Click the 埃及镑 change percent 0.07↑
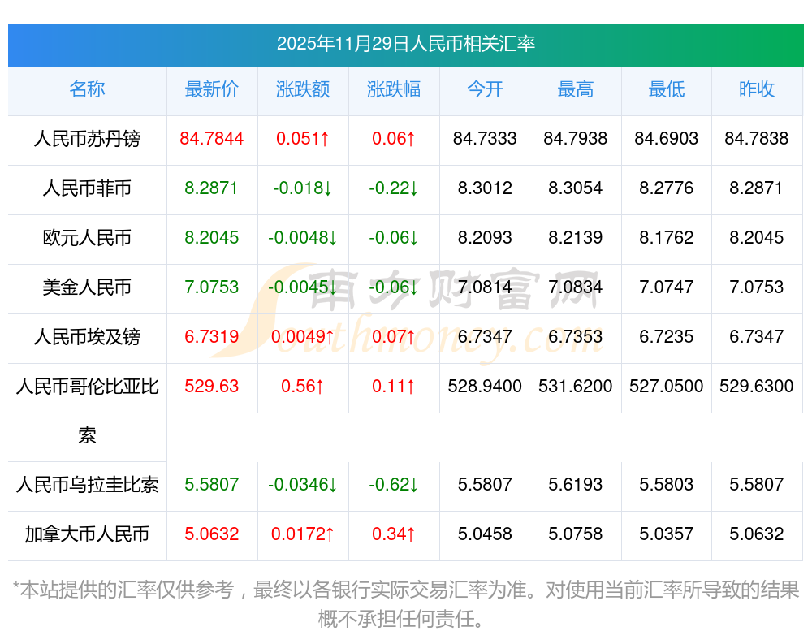This screenshot has width=812, height=644. 394,336
